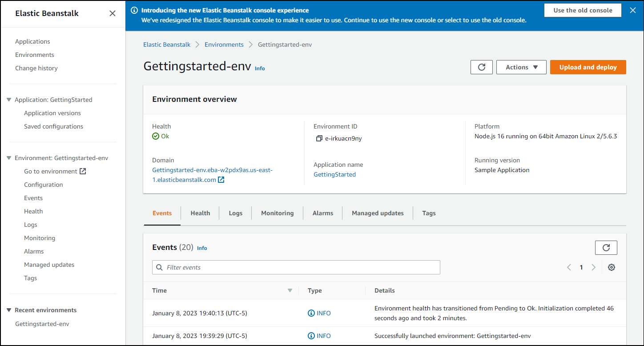Copy the Environment ID e-irkuacn9ny

319,138
